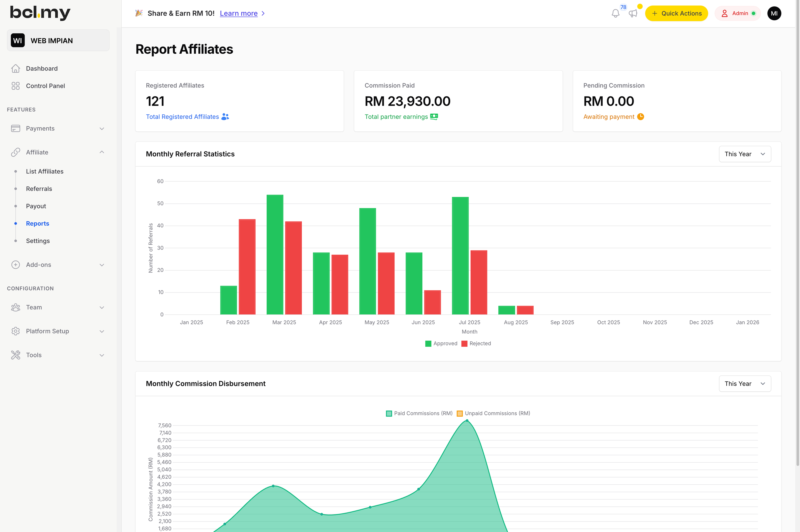800x532 pixels.
Task: Click the Admin user icon
Action: (724, 14)
